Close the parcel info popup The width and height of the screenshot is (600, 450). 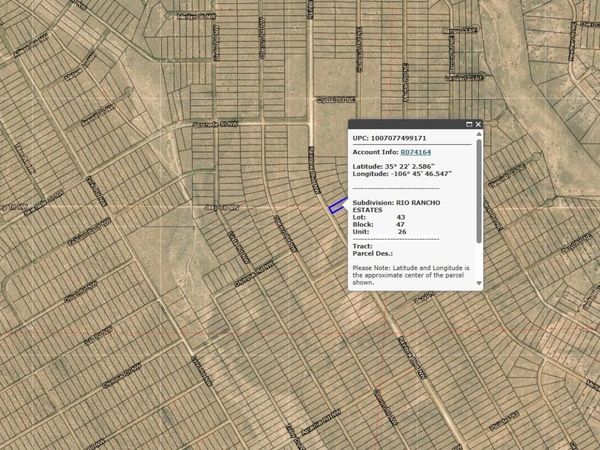tap(478, 124)
